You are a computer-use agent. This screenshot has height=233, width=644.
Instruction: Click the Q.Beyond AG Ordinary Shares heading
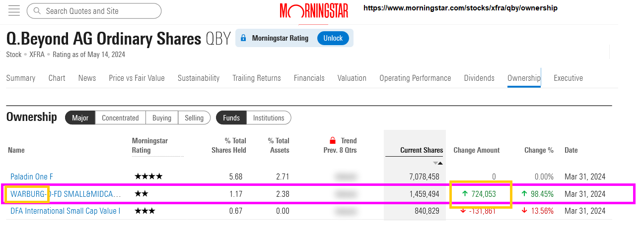pos(104,38)
